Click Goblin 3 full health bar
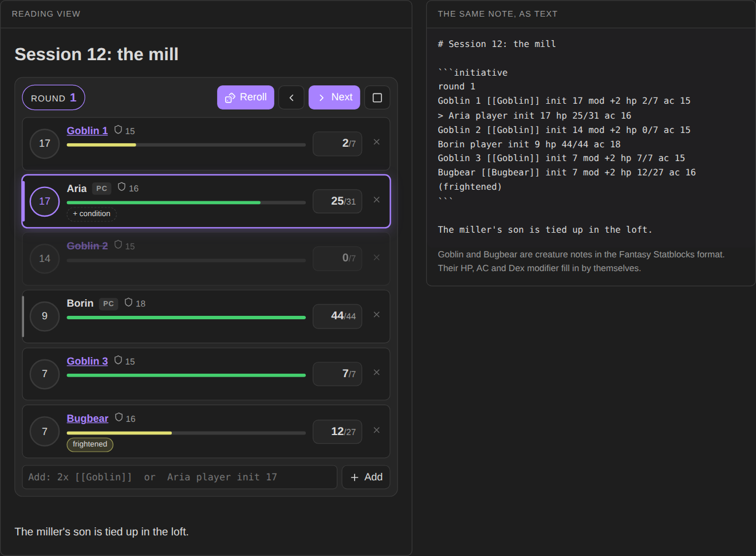 click(186, 375)
